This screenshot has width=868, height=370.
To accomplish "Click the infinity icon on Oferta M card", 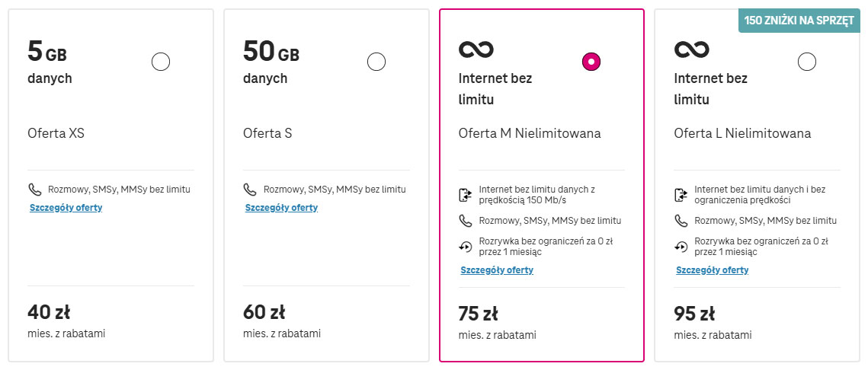I will (x=476, y=49).
